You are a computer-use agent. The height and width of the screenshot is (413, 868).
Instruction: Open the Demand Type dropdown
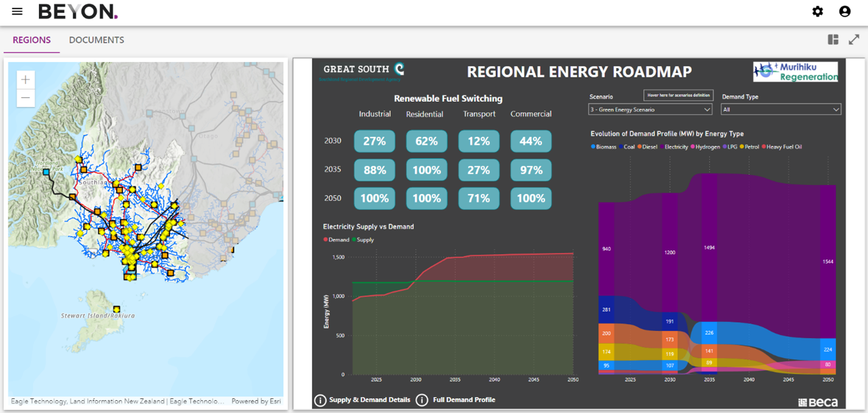(780, 109)
